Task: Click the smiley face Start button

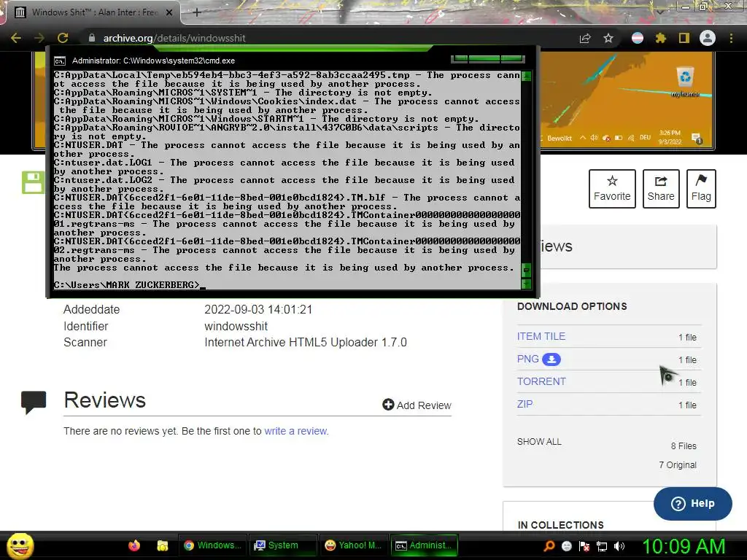Action: click(x=20, y=545)
